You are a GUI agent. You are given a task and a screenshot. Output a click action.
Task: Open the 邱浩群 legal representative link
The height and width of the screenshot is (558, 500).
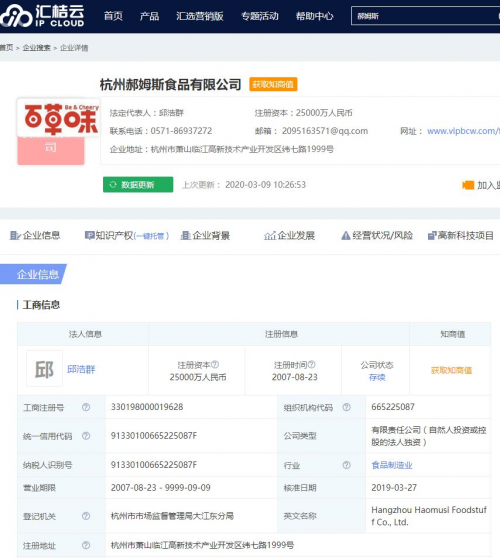pyautogui.click(x=81, y=369)
